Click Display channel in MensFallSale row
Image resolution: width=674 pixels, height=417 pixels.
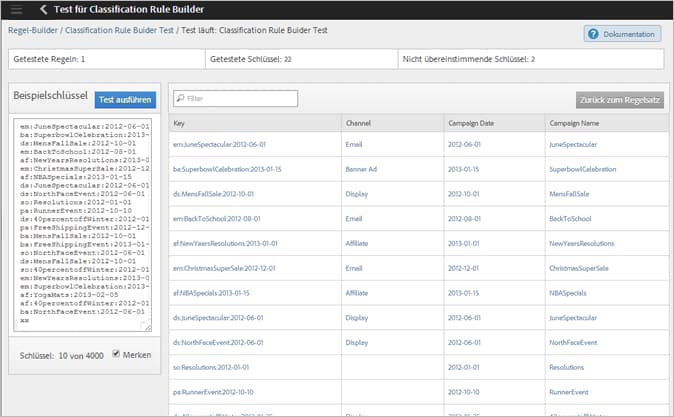coord(357,194)
